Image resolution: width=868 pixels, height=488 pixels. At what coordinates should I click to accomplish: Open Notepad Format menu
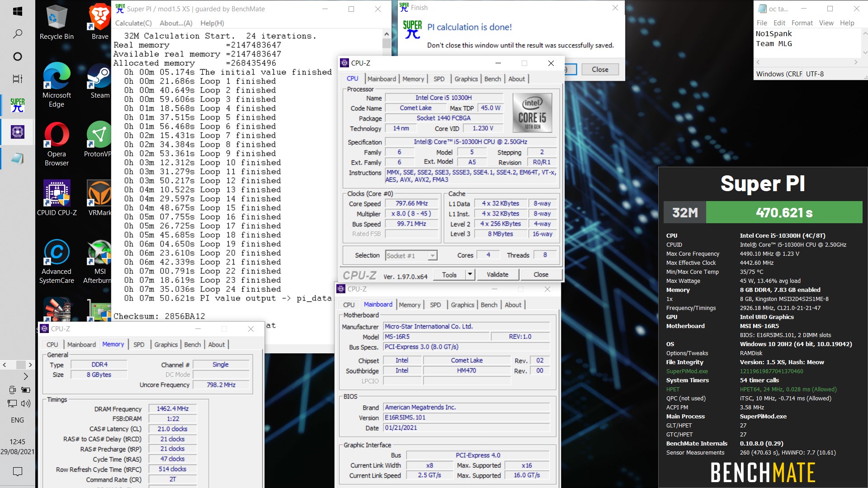click(802, 23)
